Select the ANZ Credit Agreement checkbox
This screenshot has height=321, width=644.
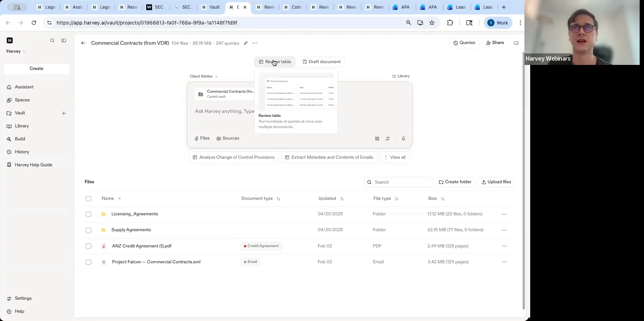89,246
